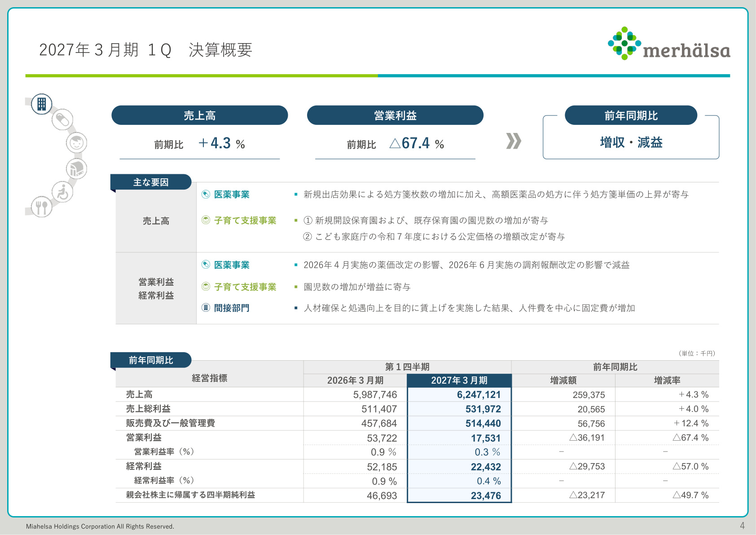Click the 間接部門 building icon
The height and width of the screenshot is (535, 756).
point(206,308)
